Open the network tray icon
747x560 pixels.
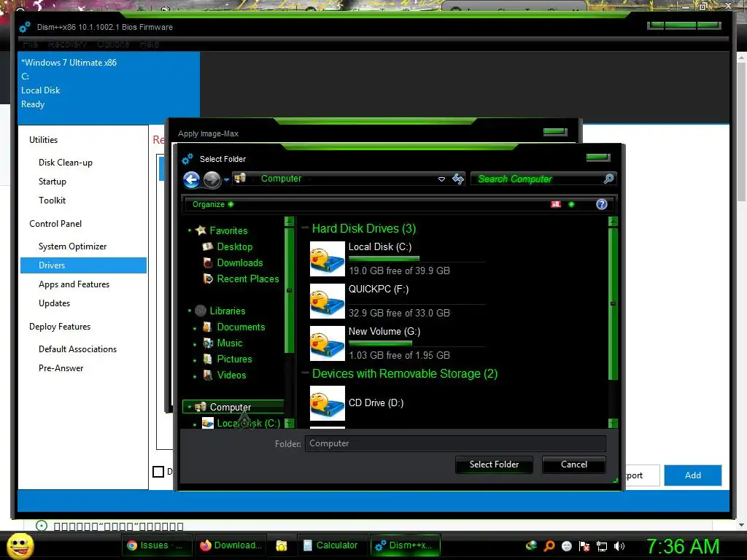(x=602, y=546)
